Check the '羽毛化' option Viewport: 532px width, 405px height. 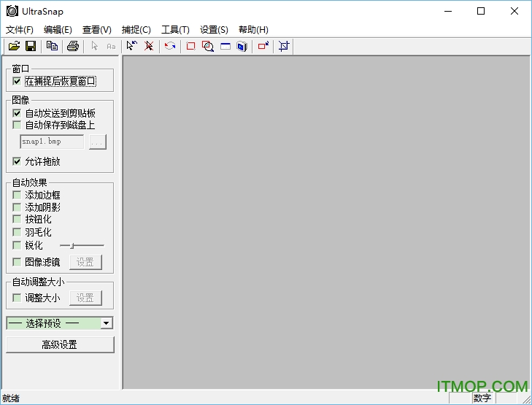(x=17, y=232)
